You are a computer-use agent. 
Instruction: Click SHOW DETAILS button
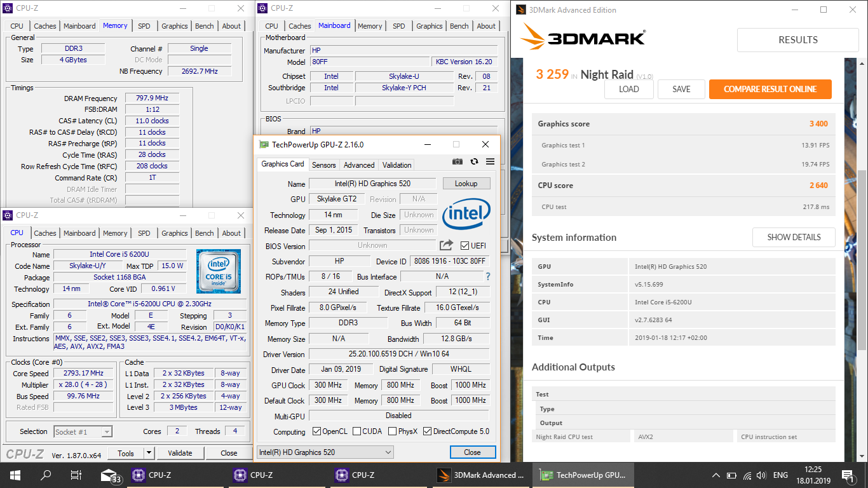click(x=794, y=237)
